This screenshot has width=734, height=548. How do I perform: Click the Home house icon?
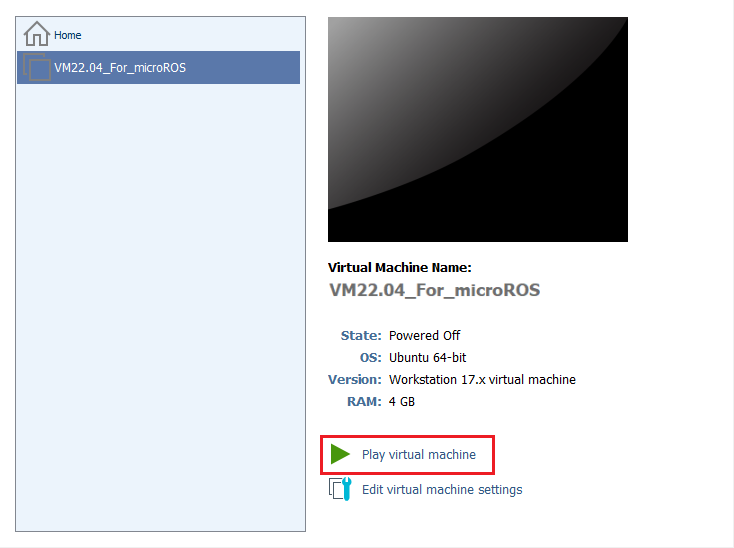pos(37,34)
